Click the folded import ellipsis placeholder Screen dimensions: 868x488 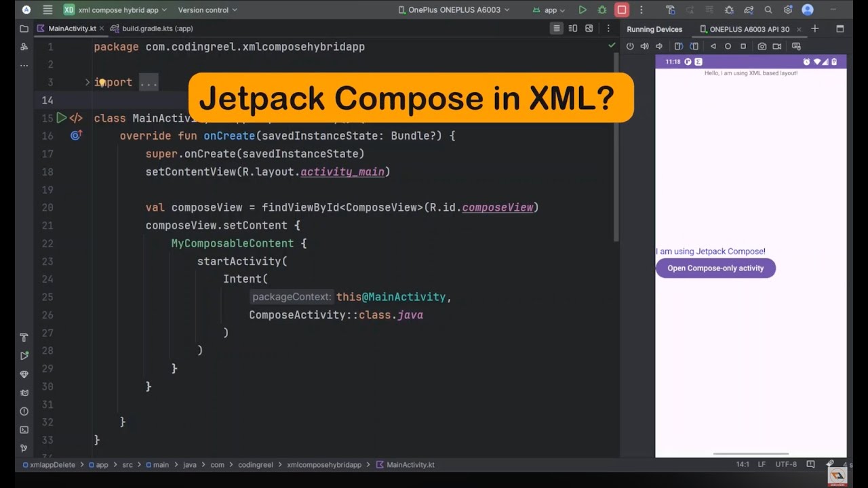[x=148, y=82]
